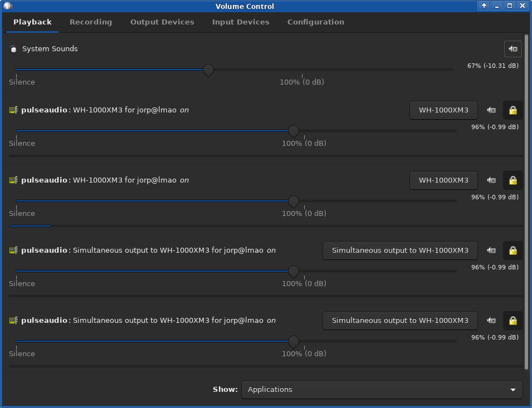This screenshot has height=408, width=532.
Task: Open the Show Applications dropdown
Action: (382, 390)
